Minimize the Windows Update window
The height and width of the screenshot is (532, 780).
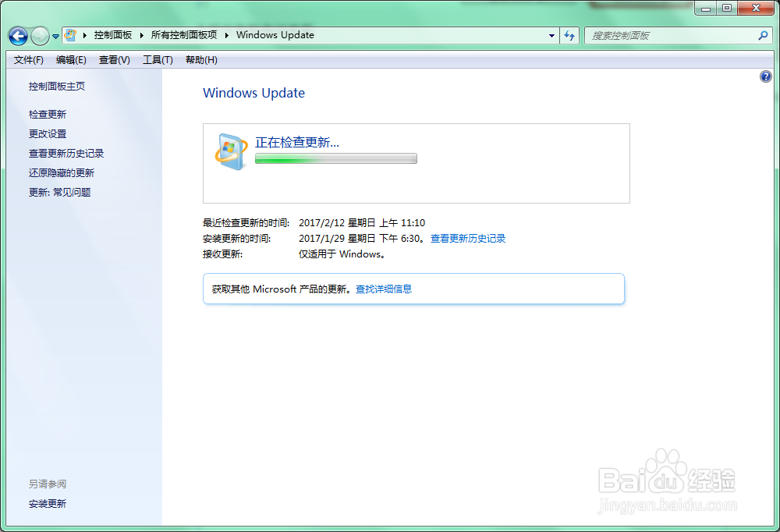click(705, 8)
